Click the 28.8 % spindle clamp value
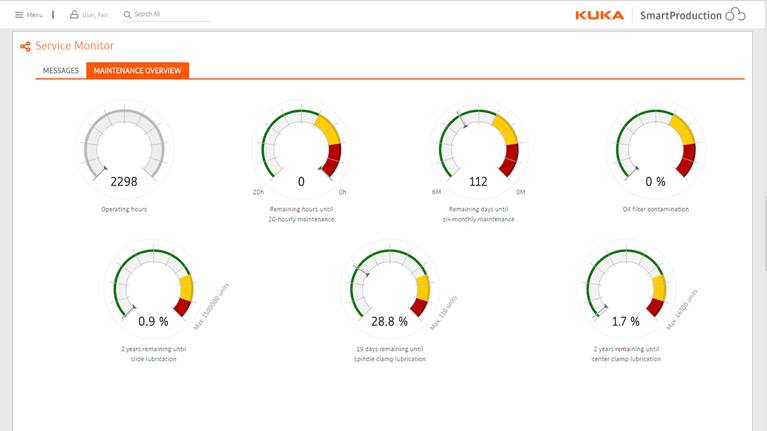This screenshot has height=431, width=767. pyautogui.click(x=389, y=321)
